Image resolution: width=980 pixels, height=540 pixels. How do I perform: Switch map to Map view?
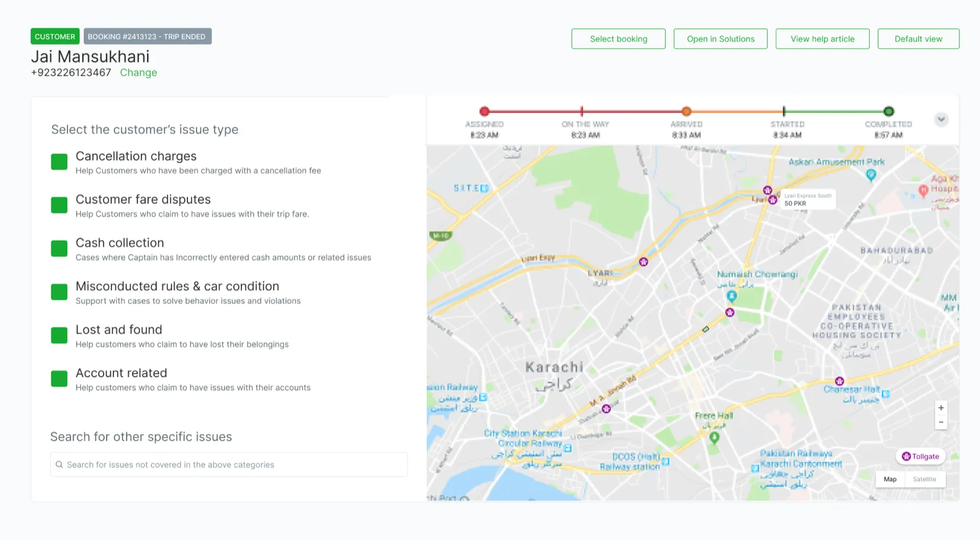tap(891, 479)
